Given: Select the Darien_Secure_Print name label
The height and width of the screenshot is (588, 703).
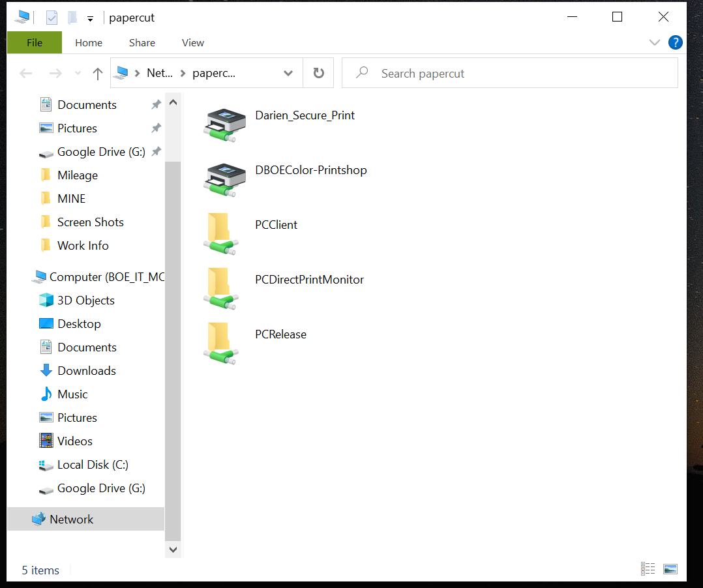Looking at the screenshot, I should [x=305, y=115].
